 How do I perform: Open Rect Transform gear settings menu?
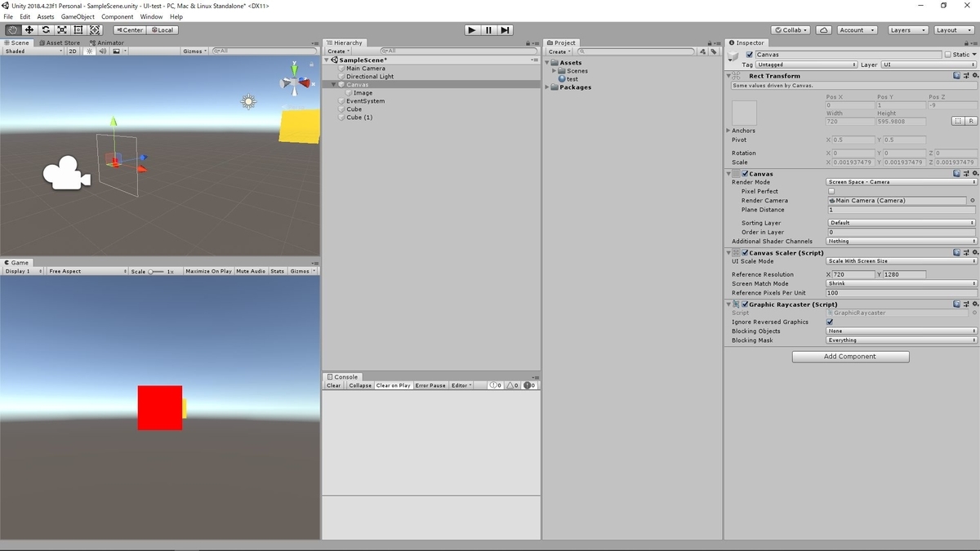[x=974, y=76]
